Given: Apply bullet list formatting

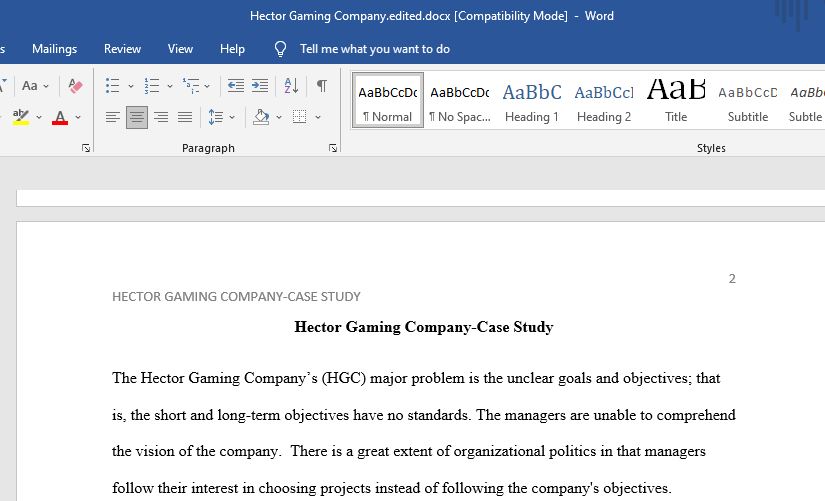Looking at the screenshot, I should point(112,86).
